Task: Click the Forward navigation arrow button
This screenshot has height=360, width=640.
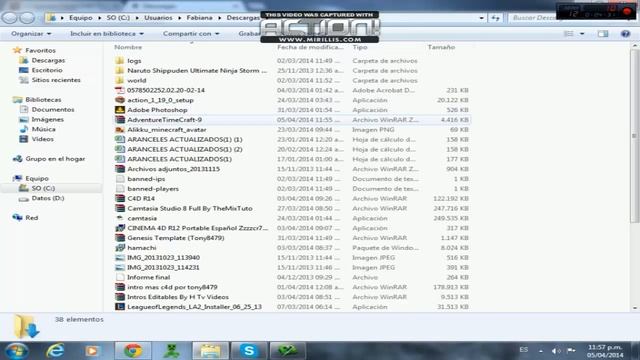Action: point(27,18)
